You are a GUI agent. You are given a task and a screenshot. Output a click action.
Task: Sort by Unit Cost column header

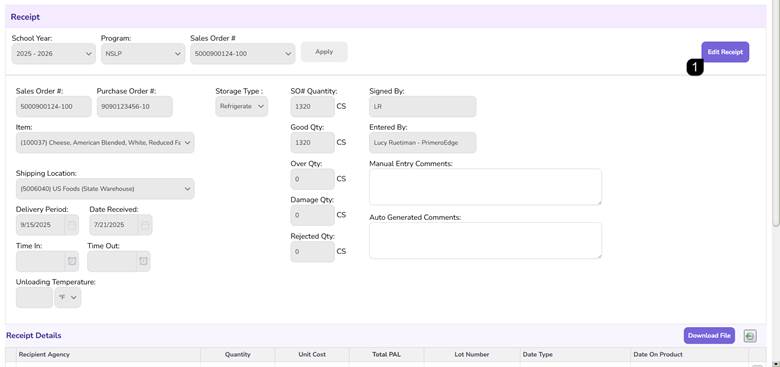coord(312,355)
